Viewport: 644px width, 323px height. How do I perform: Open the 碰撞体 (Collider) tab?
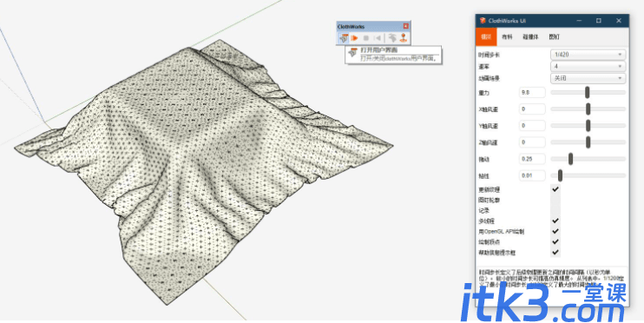[530, 37]
